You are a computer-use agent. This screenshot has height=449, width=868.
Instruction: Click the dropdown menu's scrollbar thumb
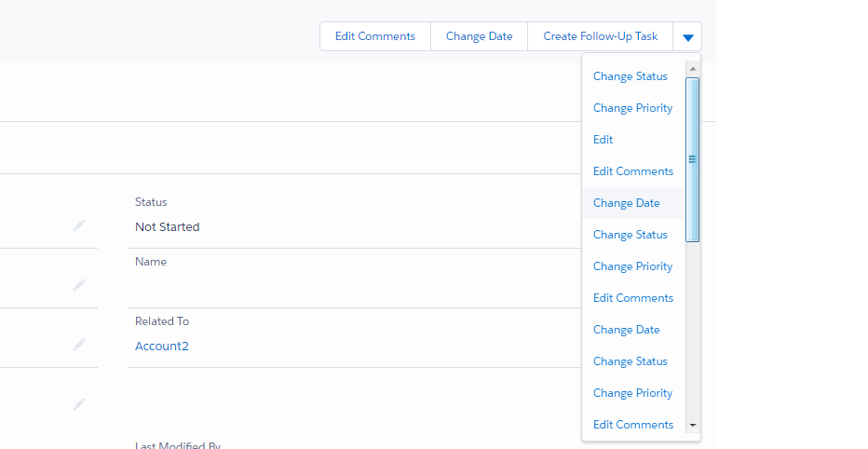pyautogui.click(x=692, y=159)
